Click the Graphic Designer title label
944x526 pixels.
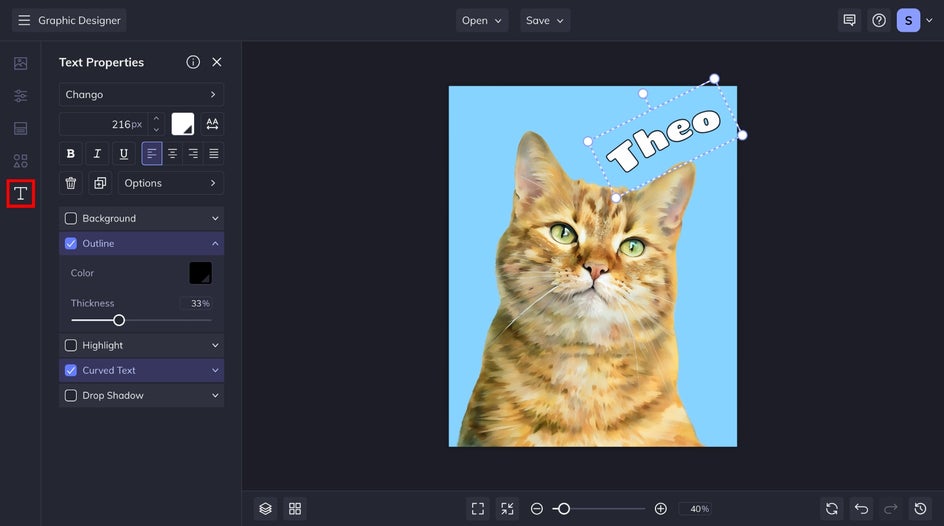[79, 20]
